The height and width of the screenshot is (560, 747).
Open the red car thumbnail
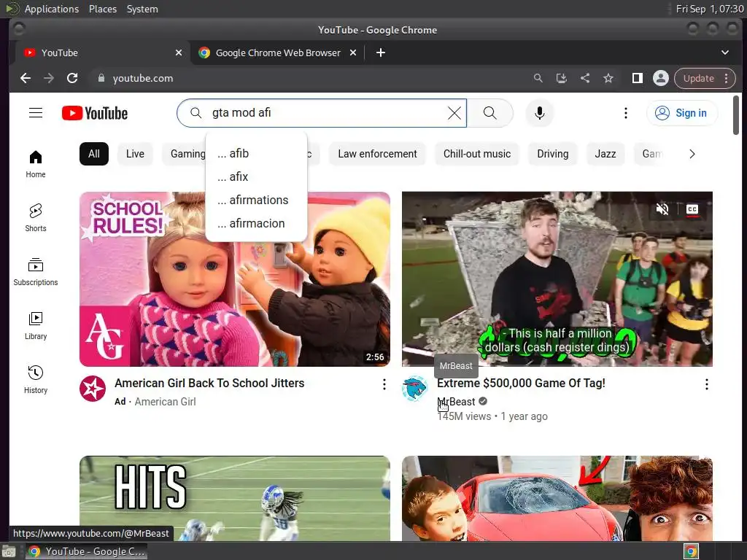pos(557,498)
